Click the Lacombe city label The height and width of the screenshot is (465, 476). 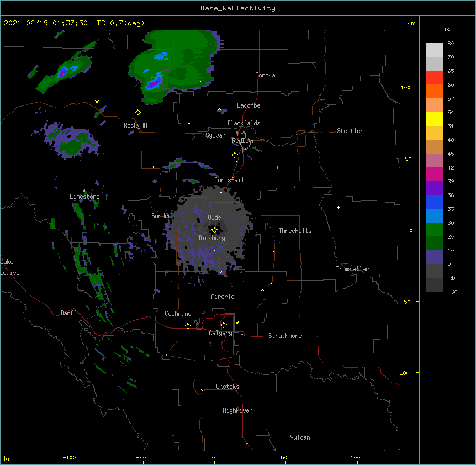click(x=248, y=105)
